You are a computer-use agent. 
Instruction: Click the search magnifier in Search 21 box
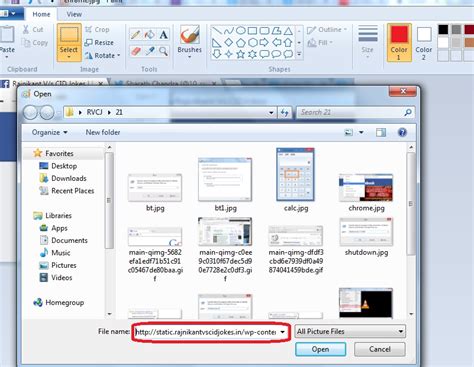407,112
